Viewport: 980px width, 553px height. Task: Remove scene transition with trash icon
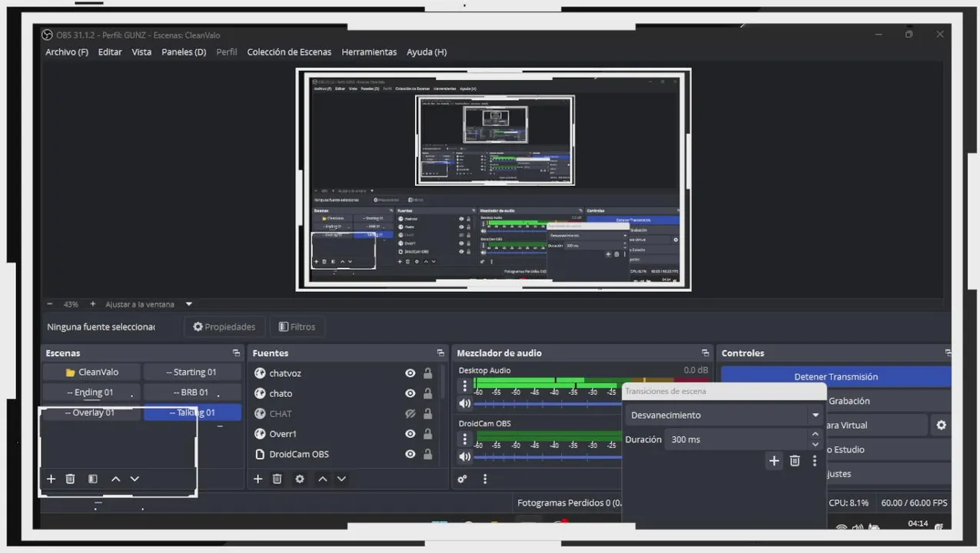click(x=795, y=461)
